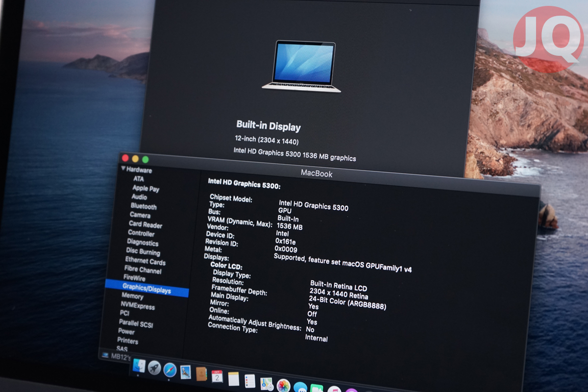Viewport: 588px width, 392px height.
Task: Click the "12-inch (2304 x 1440)" text
Action: point(267,141)
